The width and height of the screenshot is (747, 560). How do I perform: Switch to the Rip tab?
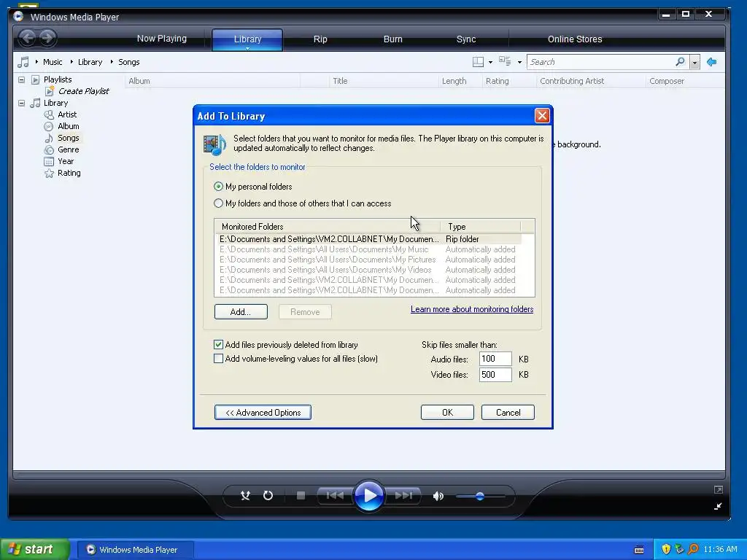point(320,39)
